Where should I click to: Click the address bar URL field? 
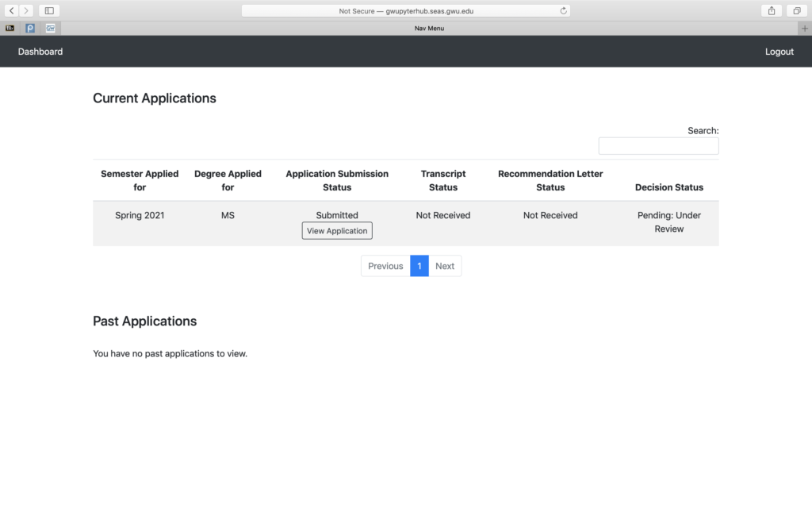coord(405,11)
